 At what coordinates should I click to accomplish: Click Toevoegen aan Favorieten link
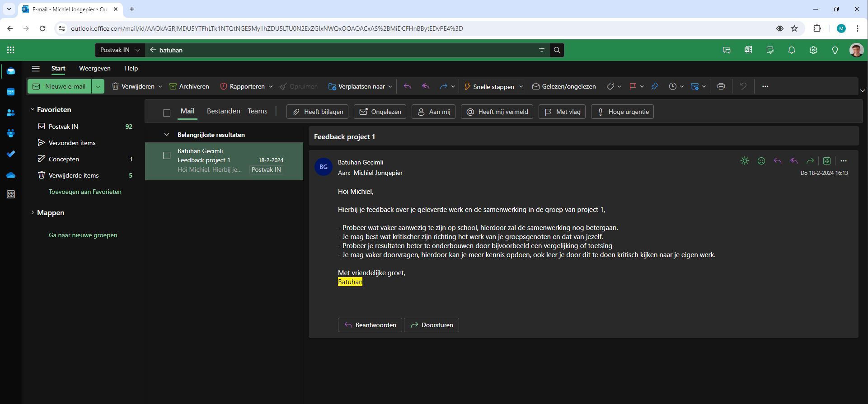click(x=85, y=192)
